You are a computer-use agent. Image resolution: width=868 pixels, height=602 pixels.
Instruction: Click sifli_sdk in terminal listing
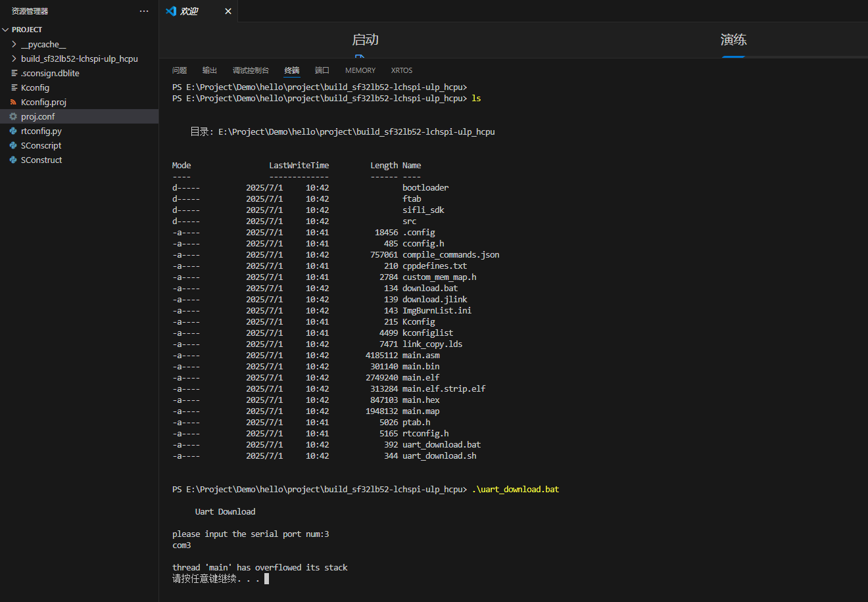coord(423,210)
